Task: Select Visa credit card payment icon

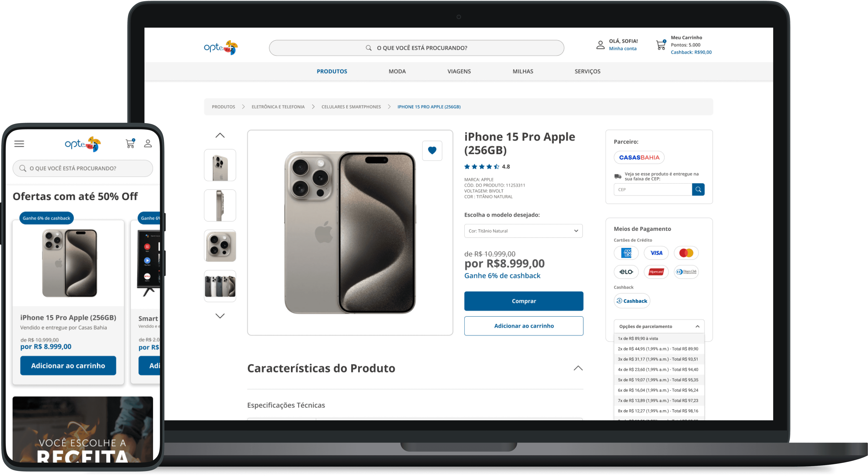Action: pyautogui.click(x=656, y=253)
